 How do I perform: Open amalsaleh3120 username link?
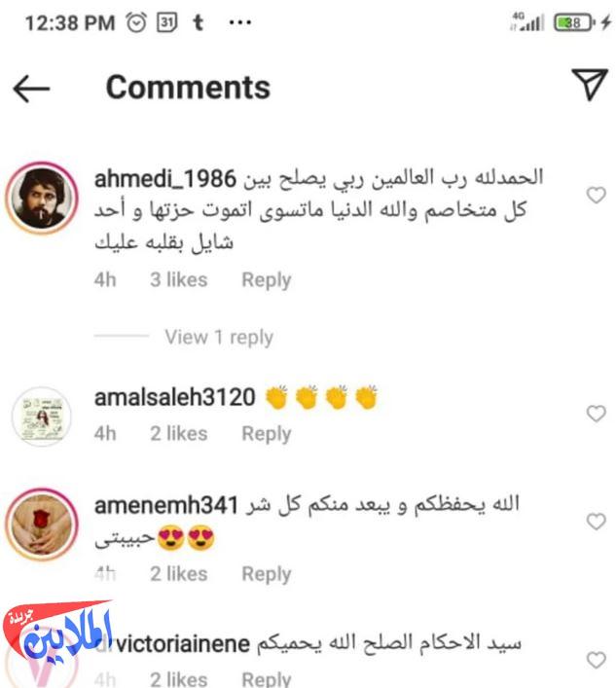click(x=174, y=397)
